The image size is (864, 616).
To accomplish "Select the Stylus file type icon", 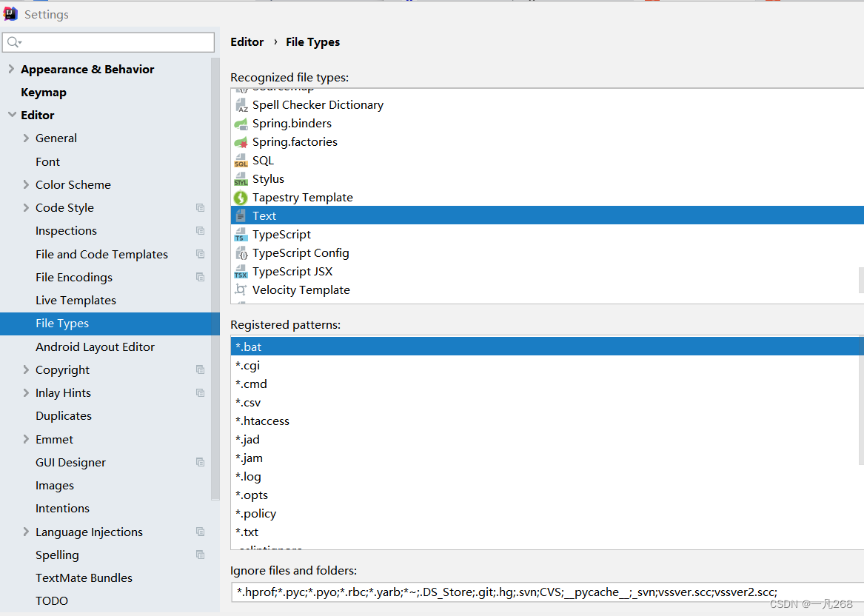I will pos(241,178).
